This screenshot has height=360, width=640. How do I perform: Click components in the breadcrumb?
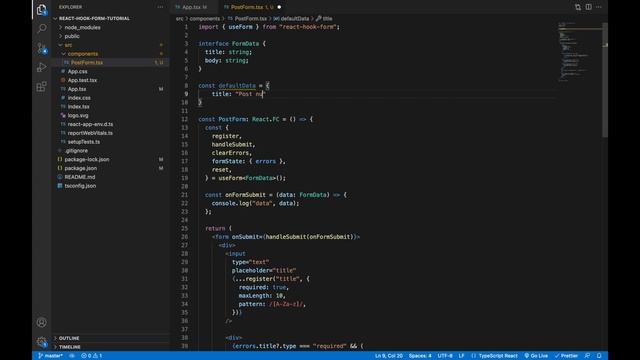(x=204, y=18)
